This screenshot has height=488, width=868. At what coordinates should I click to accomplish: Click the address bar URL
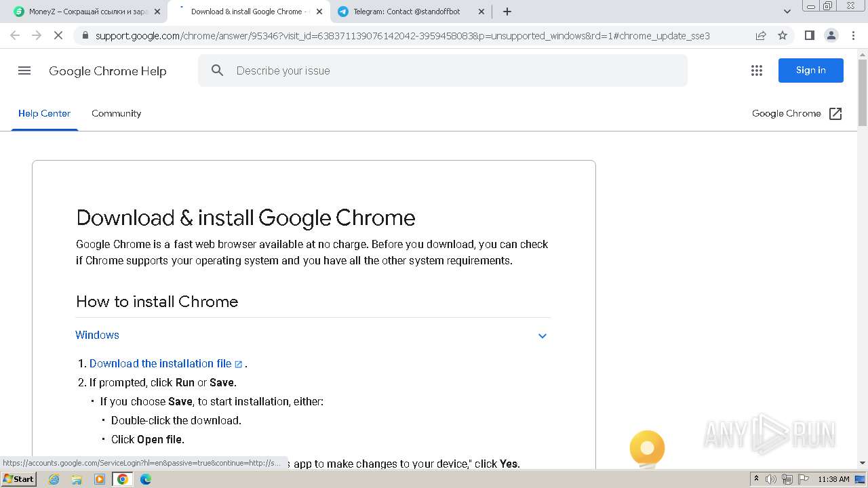[403, 35]
